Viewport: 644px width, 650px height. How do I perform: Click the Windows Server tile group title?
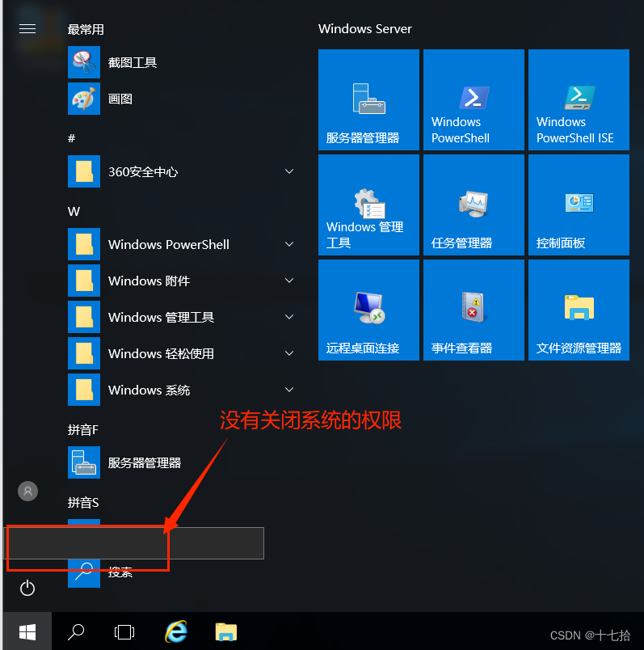[365, 28]
